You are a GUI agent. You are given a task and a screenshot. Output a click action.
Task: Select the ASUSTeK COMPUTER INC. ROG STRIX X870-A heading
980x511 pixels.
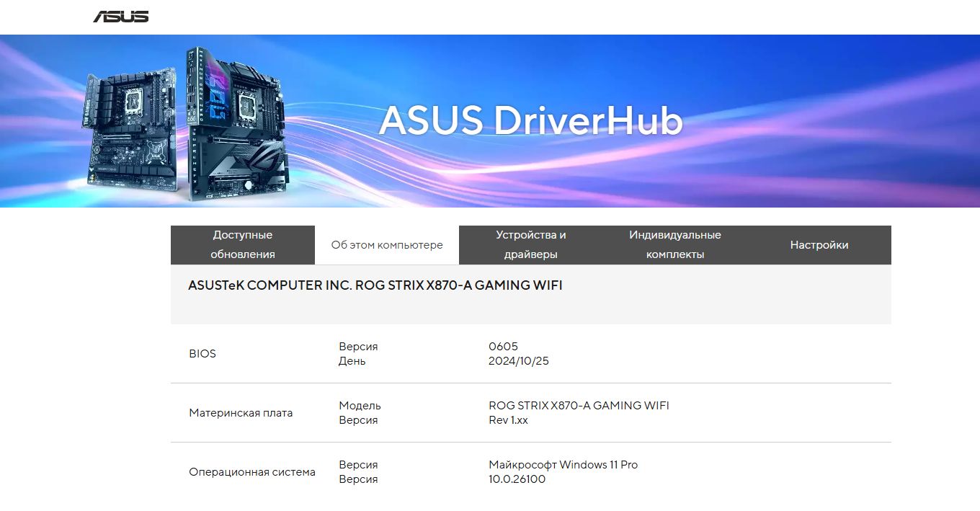point(375,285)
